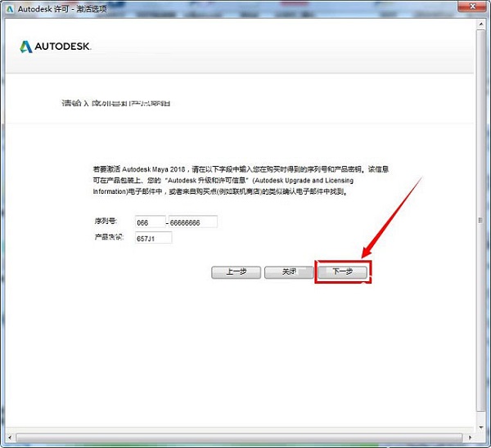491x448 pixels.
Task: Click the vertical scrollbar thumb
Action: (480, 221)
